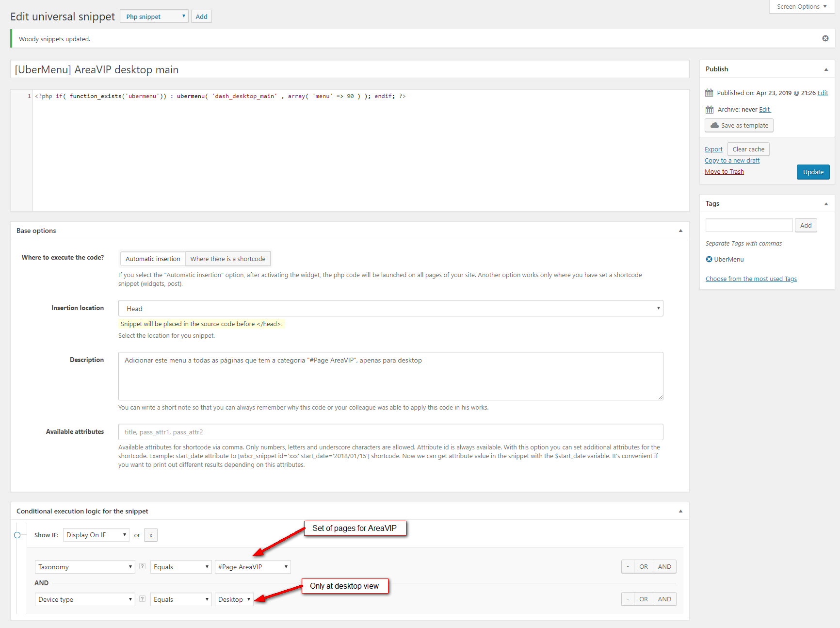Screen dimensions: 840x628
Task: Remove the Taxonomy condition row with minus
Action: pos(628,566)
